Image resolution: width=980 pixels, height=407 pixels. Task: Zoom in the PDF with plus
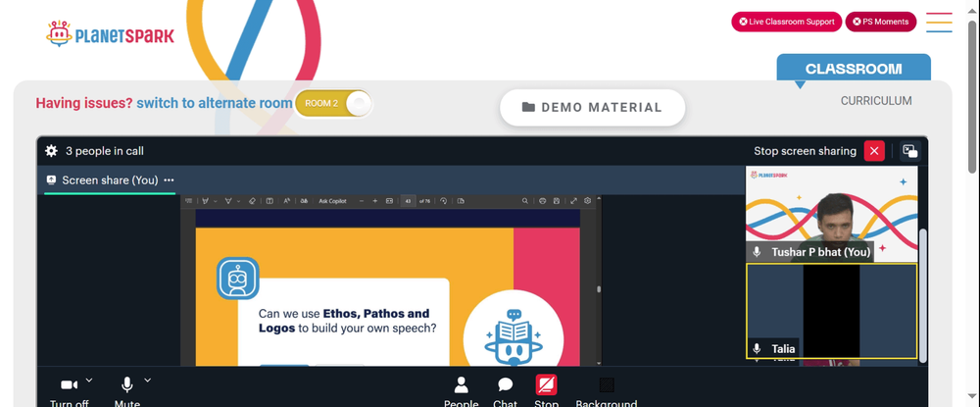point(375,201)
